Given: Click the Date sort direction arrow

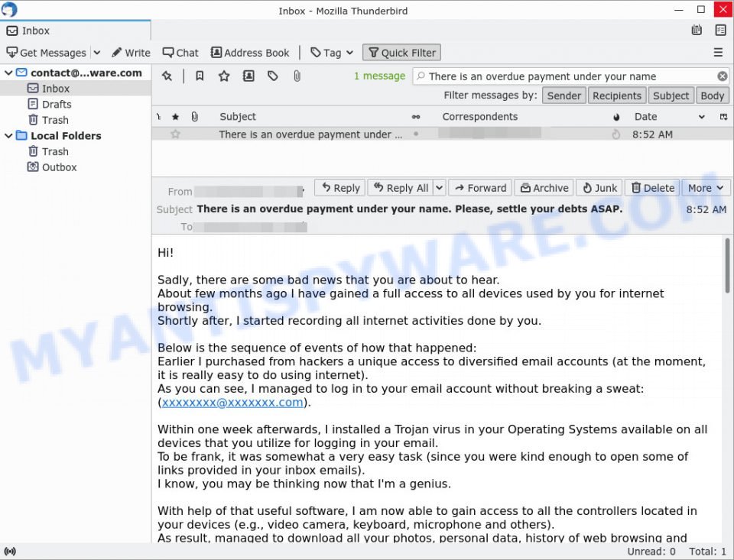Looking at the screenshot, I should click(702, 117).
